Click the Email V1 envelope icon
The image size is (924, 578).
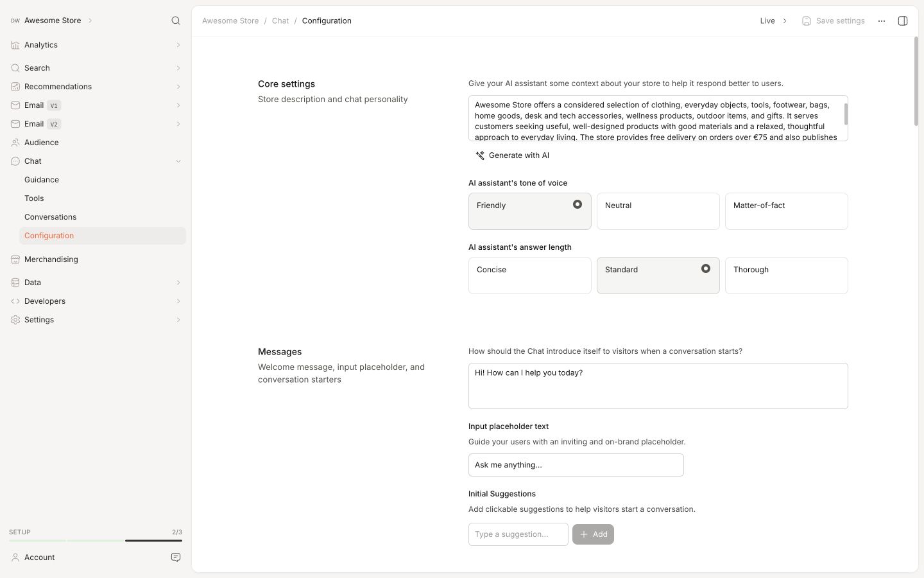click(15, 105)
